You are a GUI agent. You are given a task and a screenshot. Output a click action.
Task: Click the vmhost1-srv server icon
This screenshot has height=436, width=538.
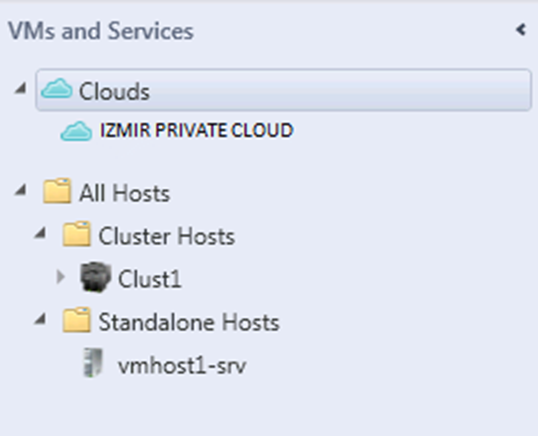(93, 363)
